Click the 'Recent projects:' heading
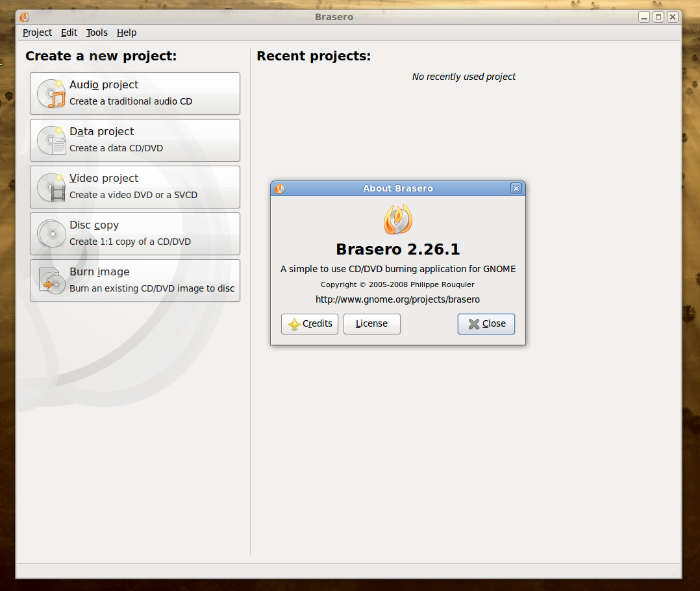This screenshot has width=700, height=591. pyautogui.click(x=314, y=57)
